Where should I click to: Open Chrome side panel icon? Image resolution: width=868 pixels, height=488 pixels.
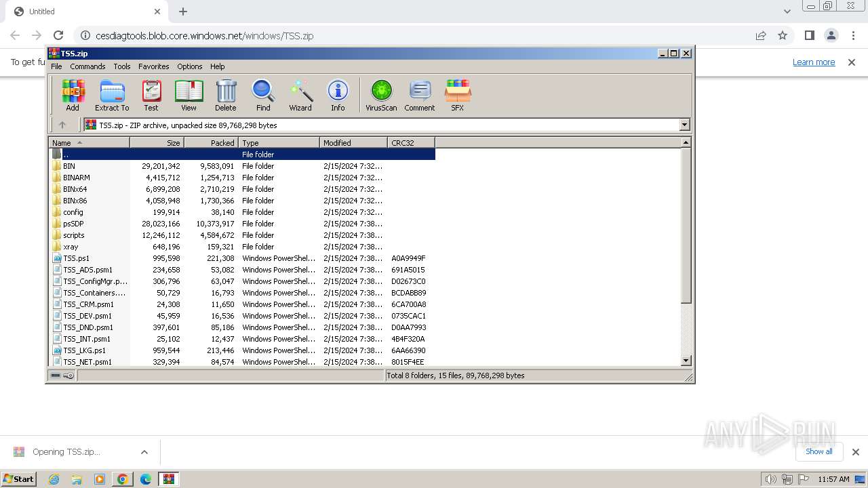(809, 35)
